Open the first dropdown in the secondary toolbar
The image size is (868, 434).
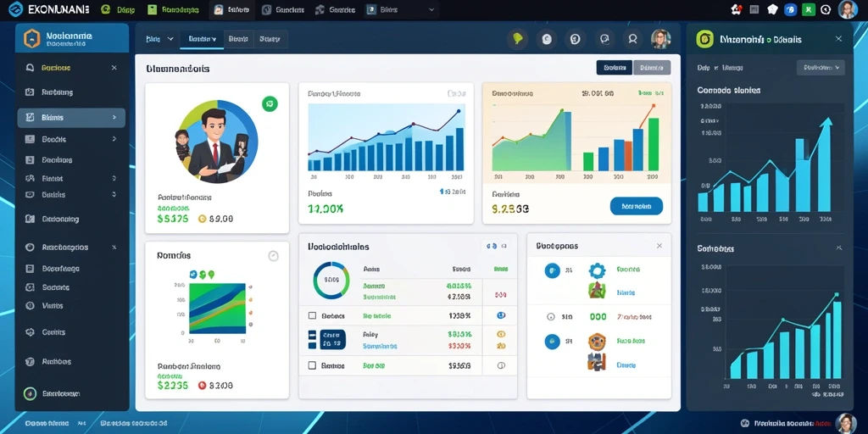click(159, 39)
